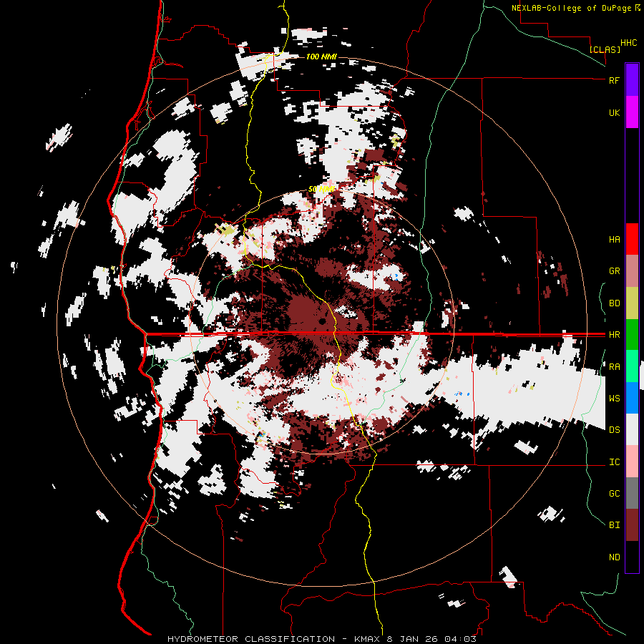This screenshot has width=644, height=644.
Task: Click the HHC product label
Action: pyautogui.click(x=629, y=43)
